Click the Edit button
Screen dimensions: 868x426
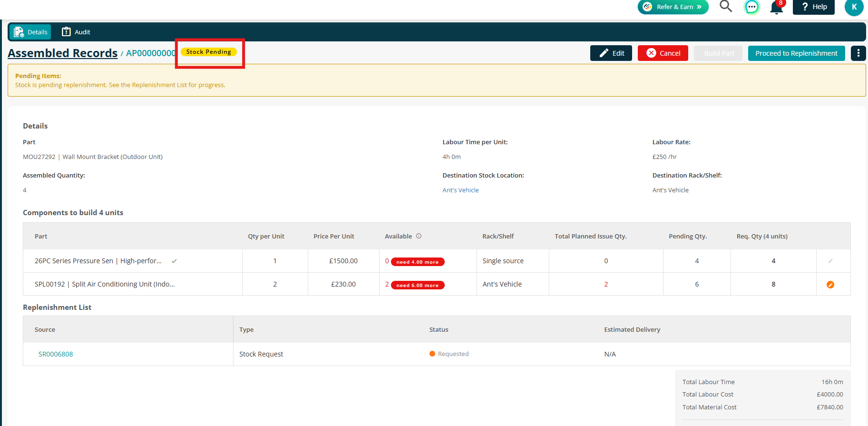tap(611, 53)
